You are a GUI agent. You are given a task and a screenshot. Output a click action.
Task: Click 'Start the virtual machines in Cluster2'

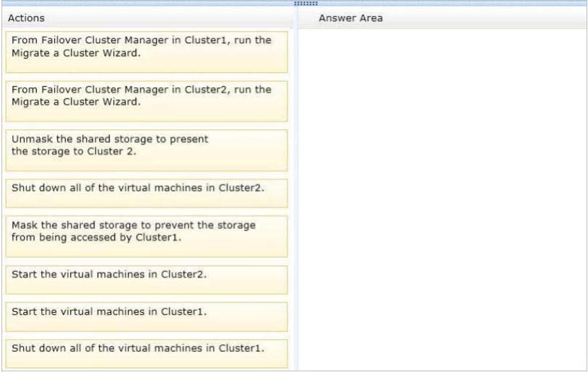point(147,280)
